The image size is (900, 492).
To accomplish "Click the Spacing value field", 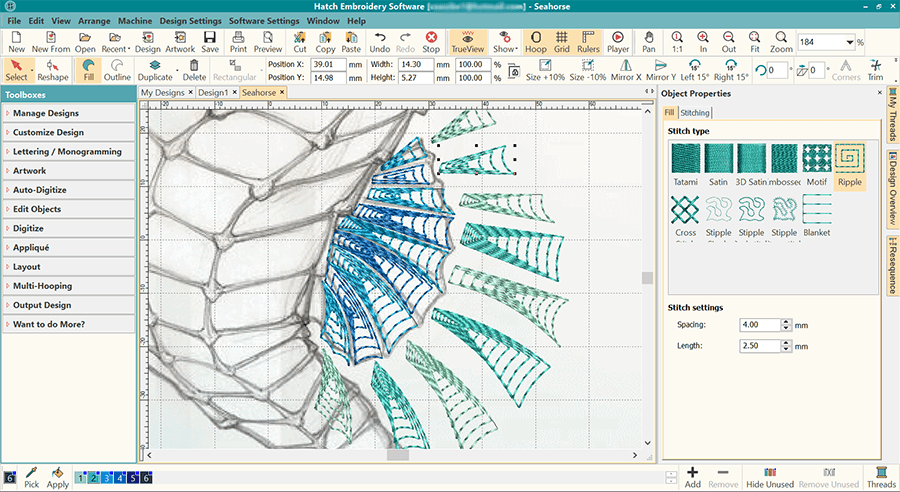I will [758, 325].
